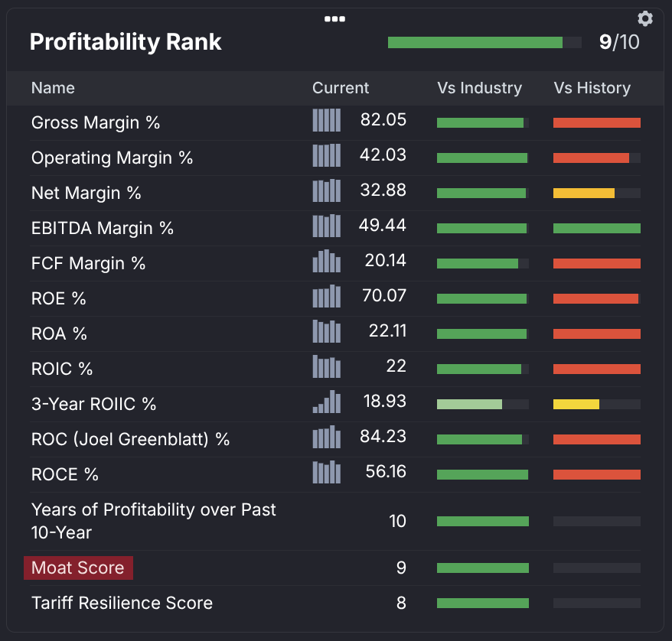Click the ROIC % current value 22
Viewport: 672px width, 641px height.
click(x=396, y=366)
